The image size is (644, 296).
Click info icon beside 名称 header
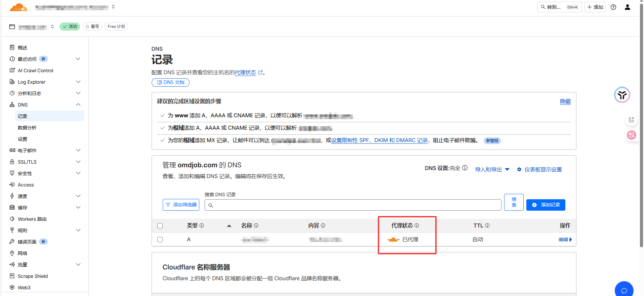(x=256, y=225)
